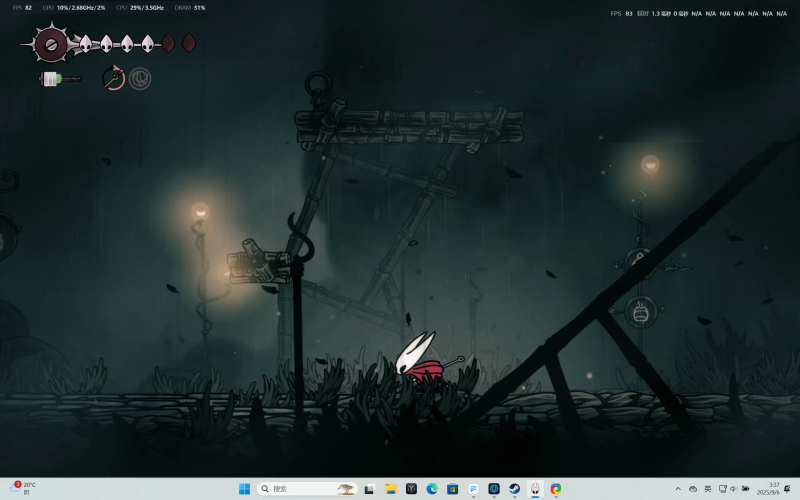Launch Microsoft Edge from the taskbar

click(432, 489)
